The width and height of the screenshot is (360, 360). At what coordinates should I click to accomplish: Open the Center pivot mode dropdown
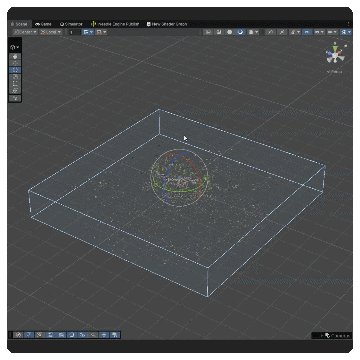25,32
